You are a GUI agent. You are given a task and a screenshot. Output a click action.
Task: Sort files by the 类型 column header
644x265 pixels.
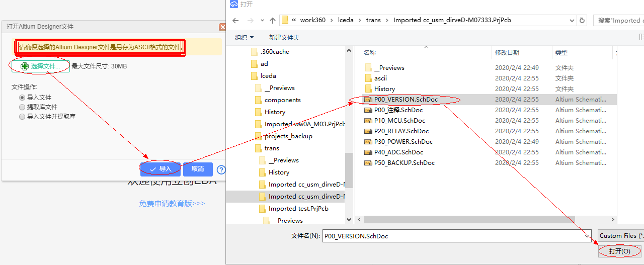[x=561, y=52]
